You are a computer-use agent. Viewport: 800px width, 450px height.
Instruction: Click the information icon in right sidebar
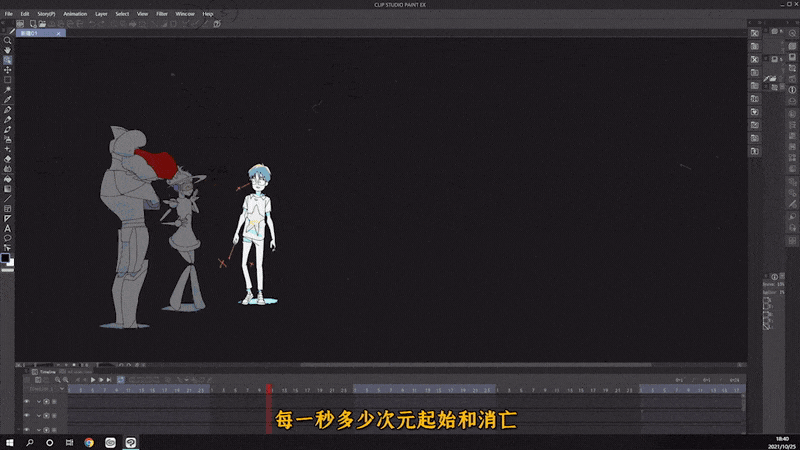pos(792,90)
